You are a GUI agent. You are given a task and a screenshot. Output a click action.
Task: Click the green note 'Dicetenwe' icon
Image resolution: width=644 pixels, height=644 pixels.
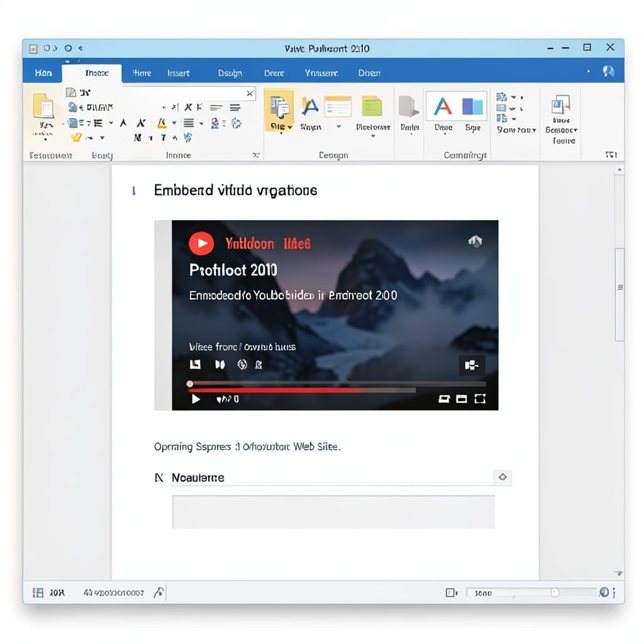[x=372, y=106]
